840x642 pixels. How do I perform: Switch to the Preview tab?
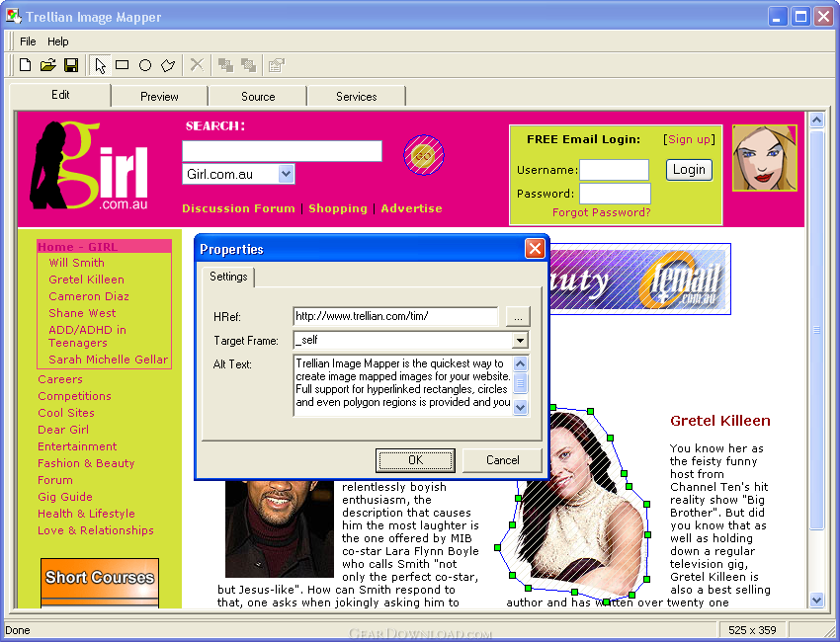(159, 97)
